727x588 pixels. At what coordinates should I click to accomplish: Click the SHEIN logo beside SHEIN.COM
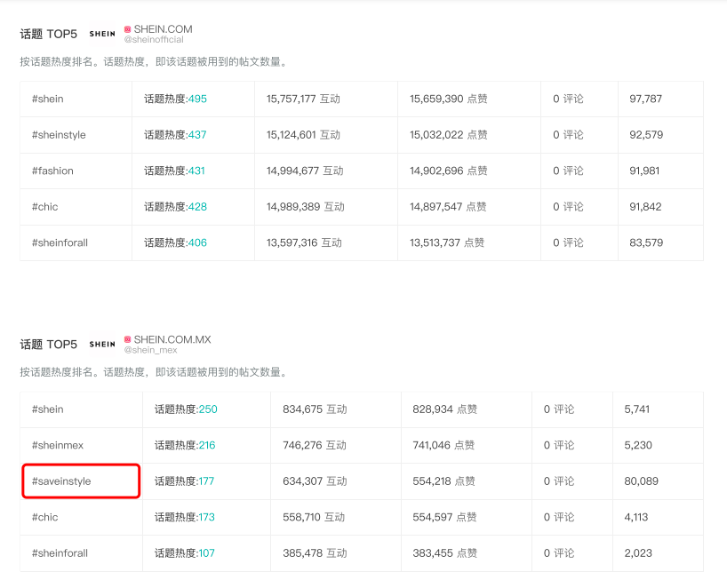click(102, 34)
